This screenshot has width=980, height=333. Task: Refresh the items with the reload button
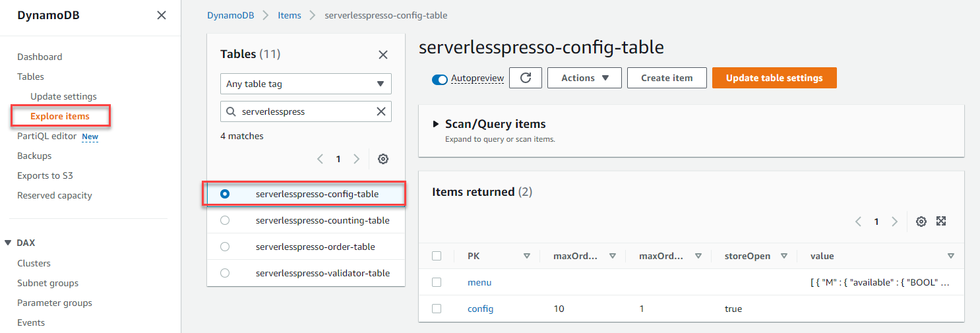pyautogui.click(x=526, y=78)
